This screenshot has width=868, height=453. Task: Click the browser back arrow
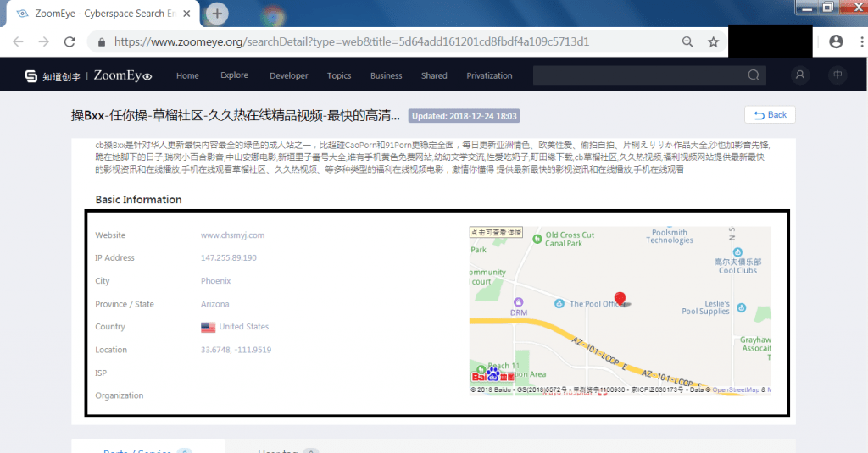pyautogui.click(x=19, y=42)
